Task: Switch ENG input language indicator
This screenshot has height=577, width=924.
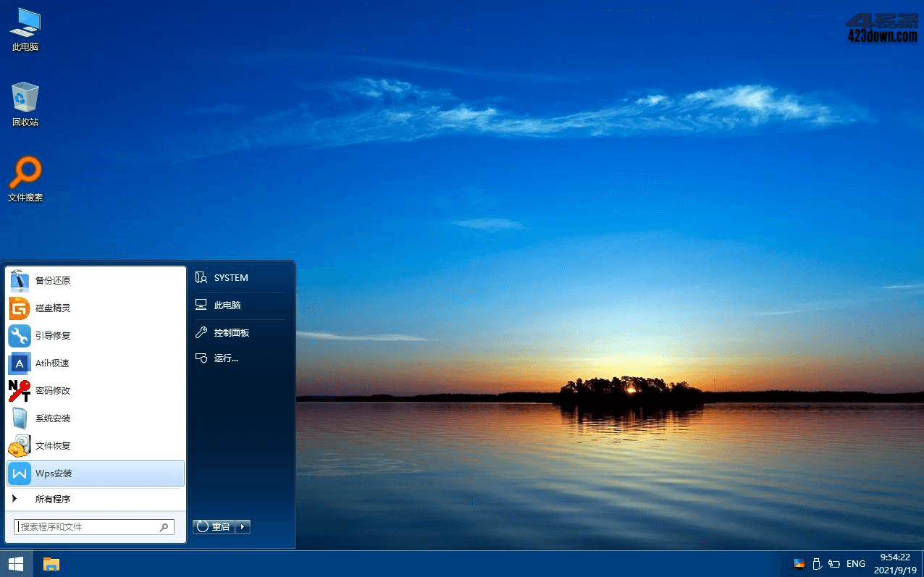Action: pos(855,564)
